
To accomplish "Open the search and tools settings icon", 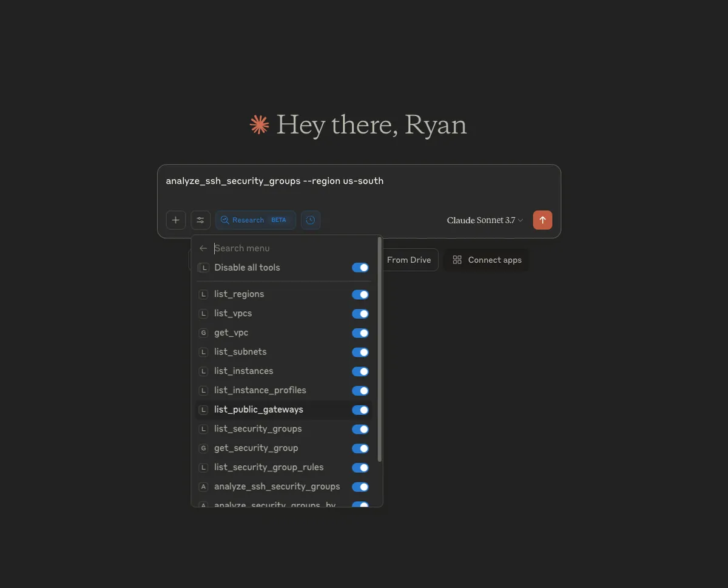I will (x=200, y=220).
